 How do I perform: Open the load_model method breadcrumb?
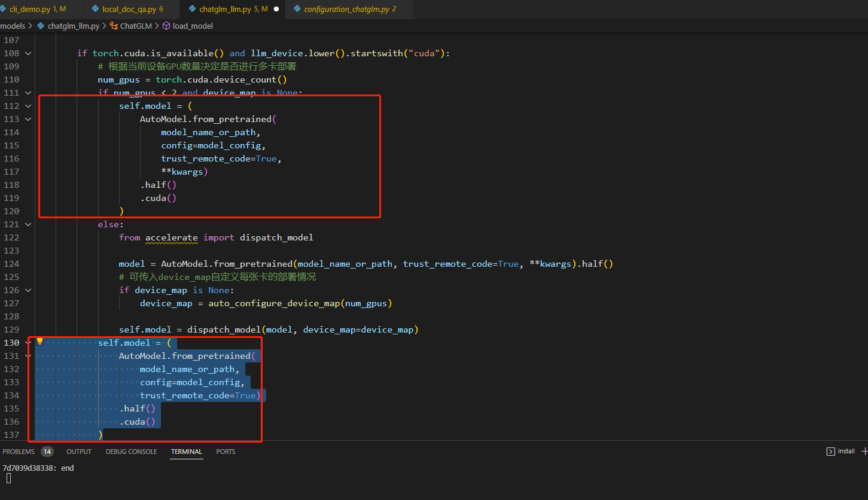(193, 26)
